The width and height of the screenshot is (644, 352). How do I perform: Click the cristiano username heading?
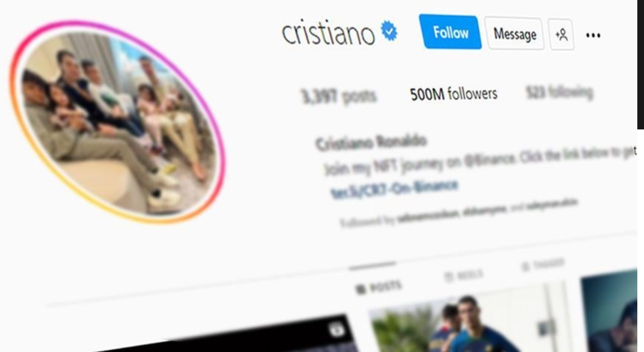328,32
